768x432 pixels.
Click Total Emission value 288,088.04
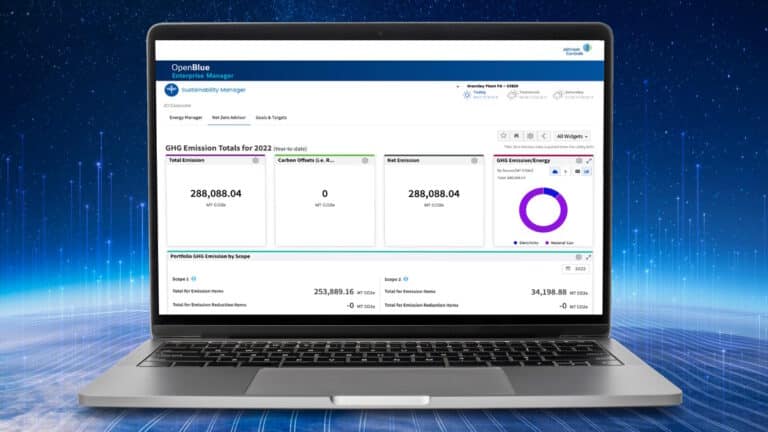(216, 193)
